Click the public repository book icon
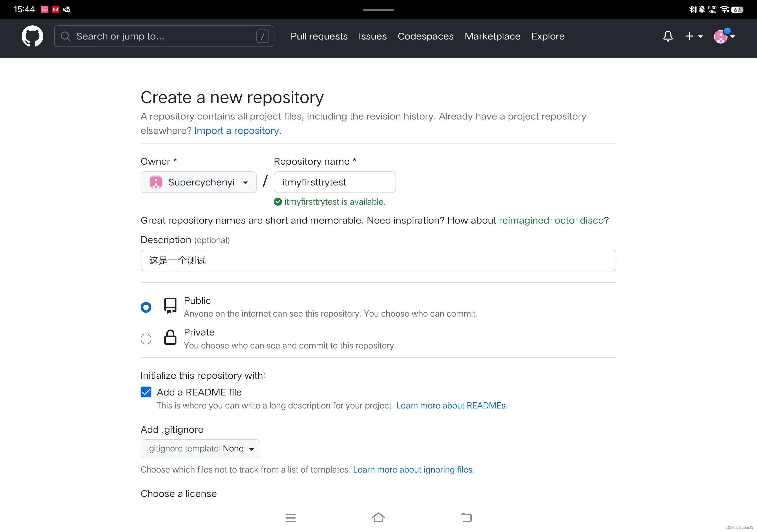The width and height of the screenshot is (757, 532). click(x=170, y=305)
